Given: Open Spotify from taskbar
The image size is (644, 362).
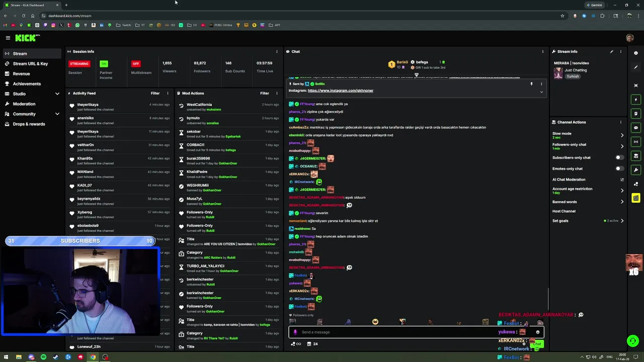Looking at the screenshot, I should pos(43,357).
